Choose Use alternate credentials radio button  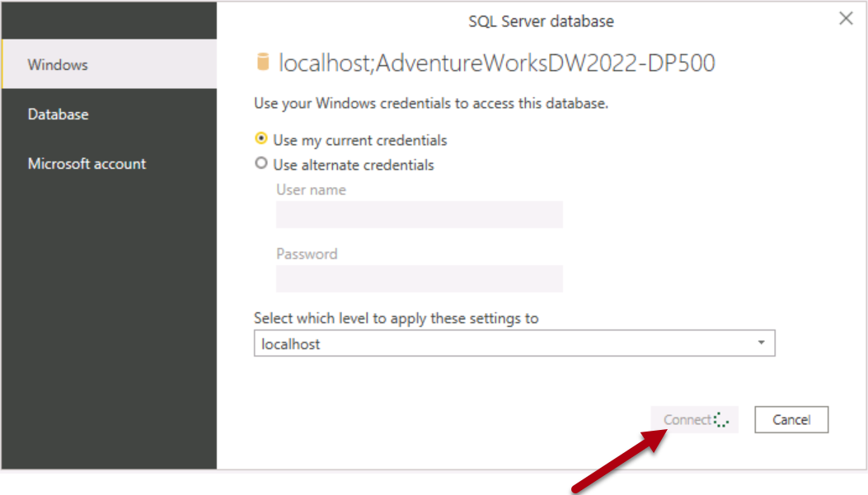pyautogui.click(x=260, y=163)
